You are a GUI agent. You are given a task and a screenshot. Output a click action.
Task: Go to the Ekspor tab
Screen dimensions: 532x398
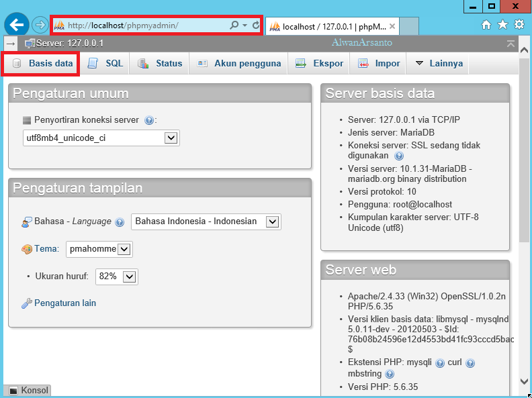pyautogui.click(x=319, y=63)
